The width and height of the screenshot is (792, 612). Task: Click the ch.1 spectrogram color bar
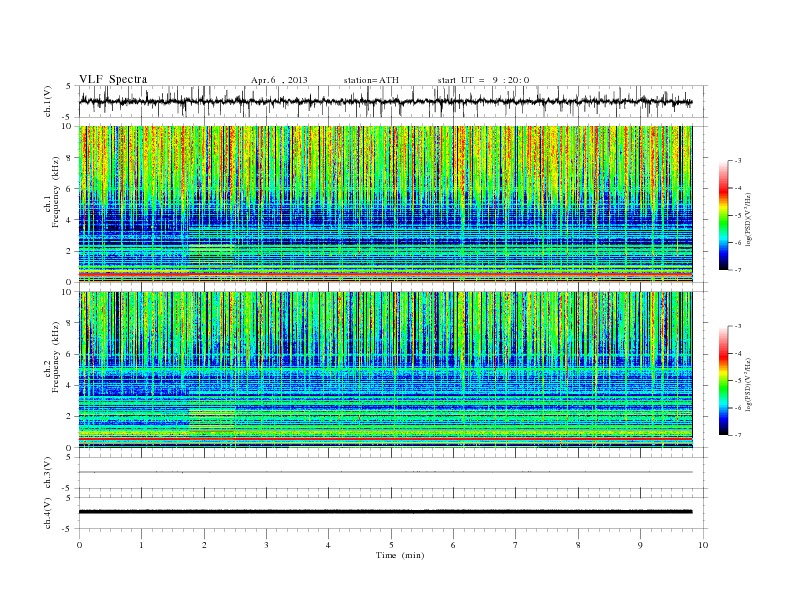click(724, 215)
